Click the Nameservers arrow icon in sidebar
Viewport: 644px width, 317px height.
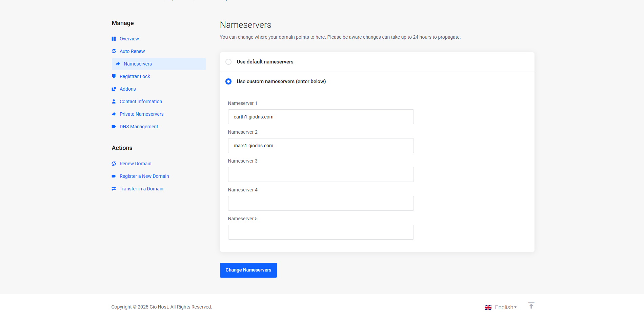(118, 64)
